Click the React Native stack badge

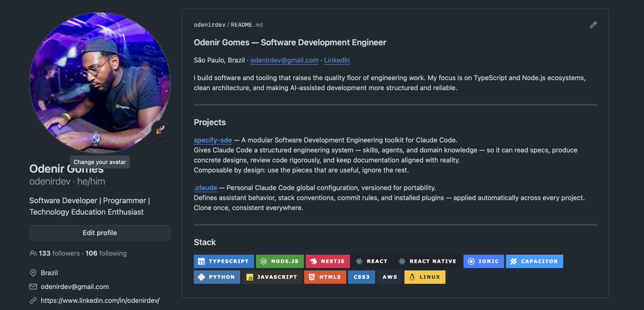coord(428,262)
